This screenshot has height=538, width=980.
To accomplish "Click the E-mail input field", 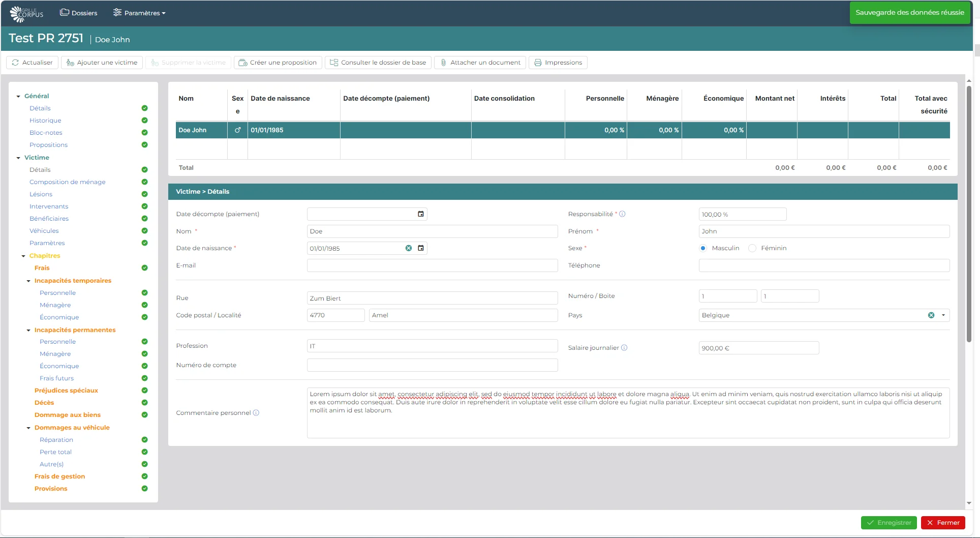I will pyautogui.click(x=432, y=265).
